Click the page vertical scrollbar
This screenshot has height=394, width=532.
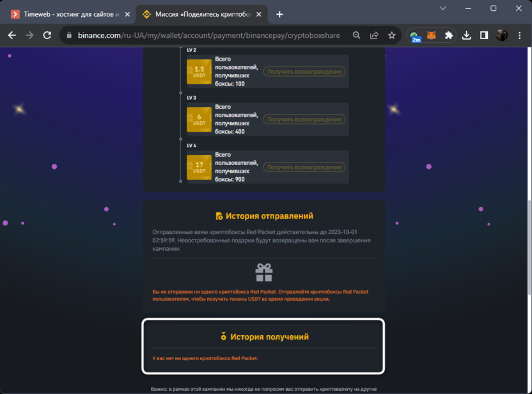(x=529, y=248)
